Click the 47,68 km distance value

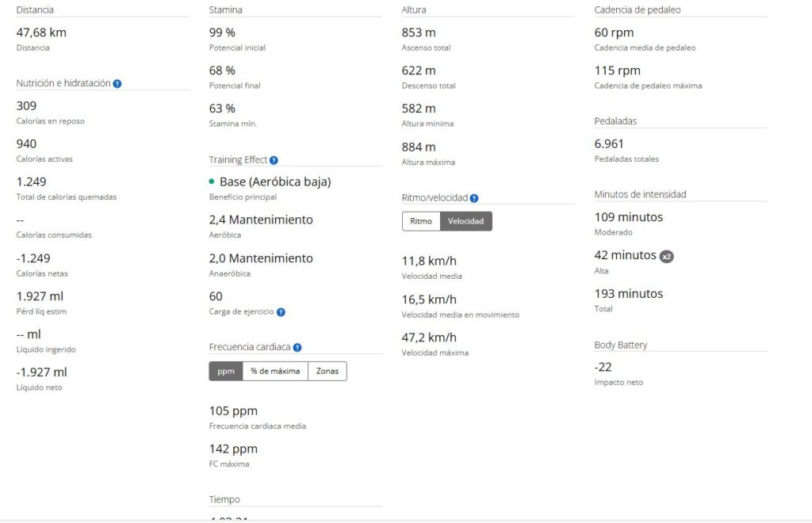tap(41, 32)
